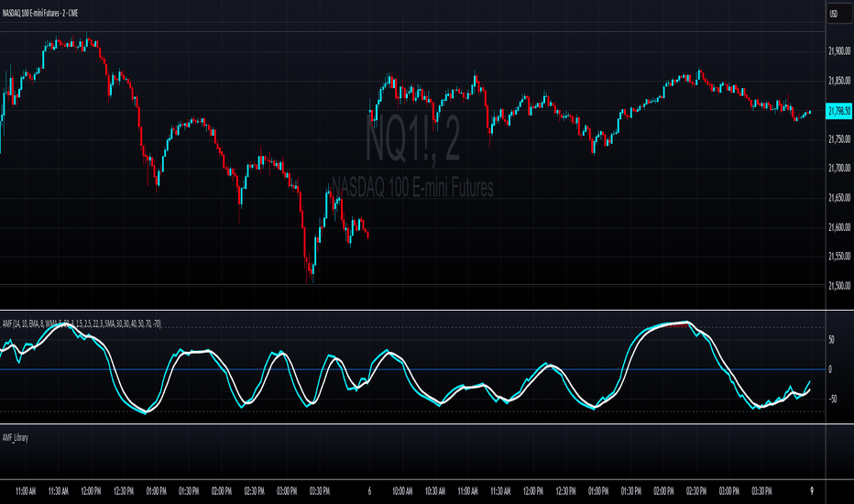Click the first 02:00 PM time axis label

222,491
